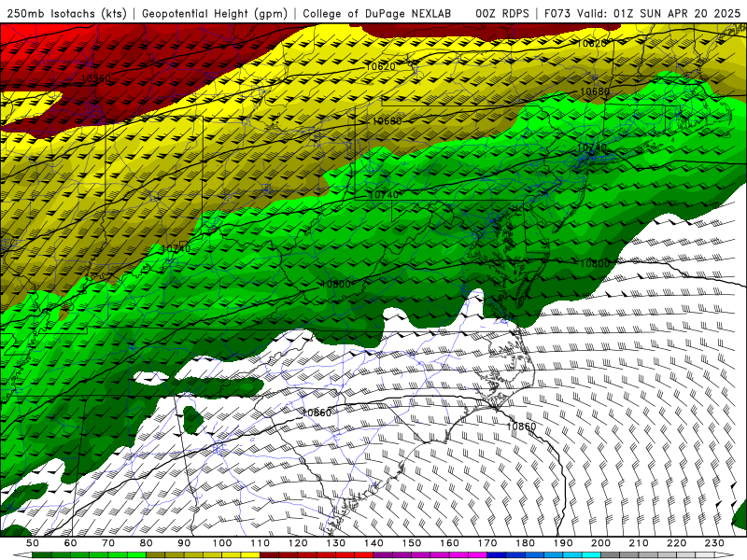The width and height of the screenshot is (747, 560).
Task: Select "Valid: 01Z SUN APR 20 2025" text
Action: (x=659, y=14)
